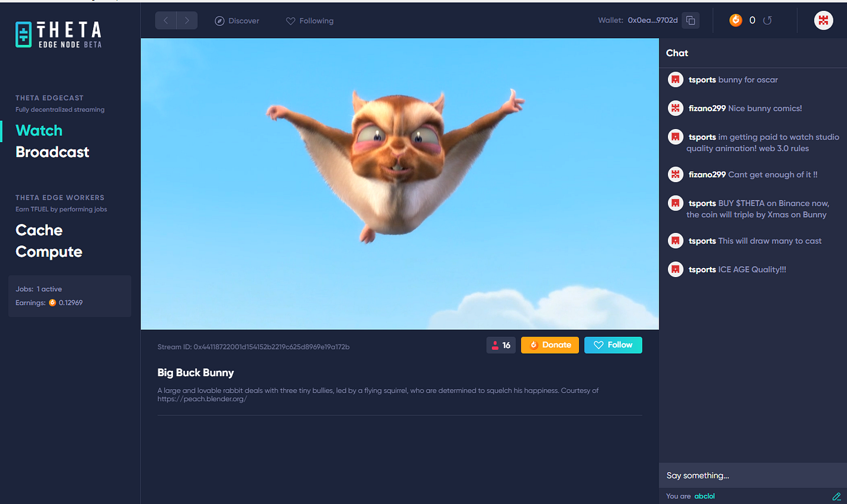Screen dimensions: 847x504
Task: Open the Compute workers section
Action: (x=49, y=252)
